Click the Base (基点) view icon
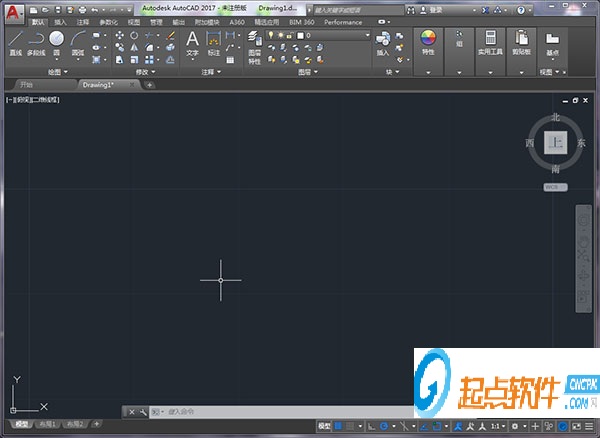This screenshot has width=600, height=438. (552, 44)
